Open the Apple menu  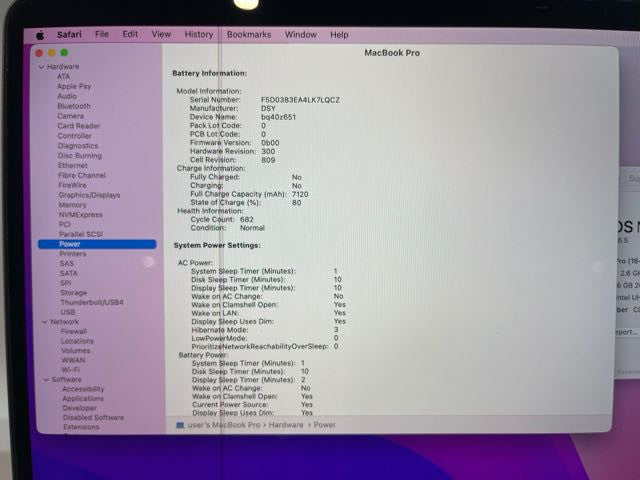tap(40, 36)
